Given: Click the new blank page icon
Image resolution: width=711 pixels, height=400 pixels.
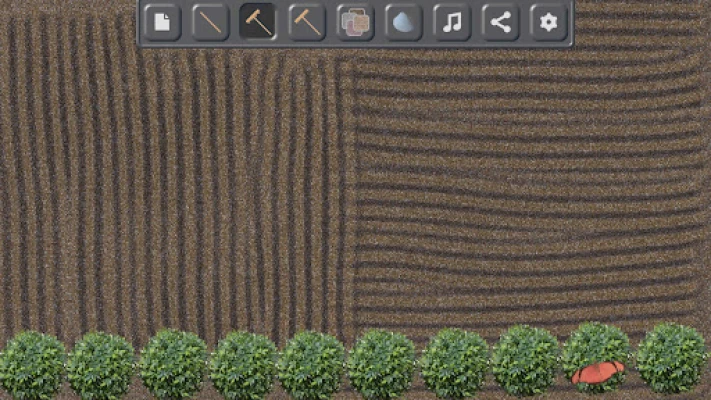Looking at the screenshot, I should point(162,22).
